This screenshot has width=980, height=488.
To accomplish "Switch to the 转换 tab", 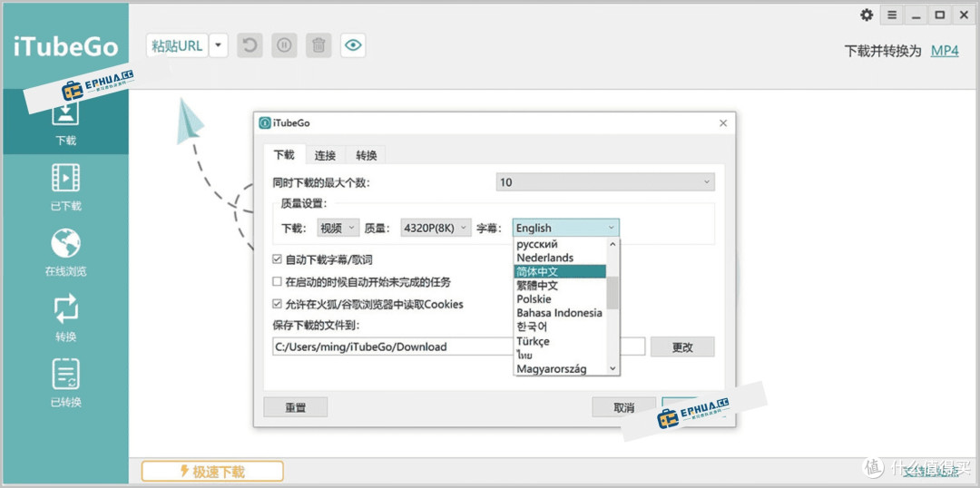I will pyautogui.click(x=367, y=156).
